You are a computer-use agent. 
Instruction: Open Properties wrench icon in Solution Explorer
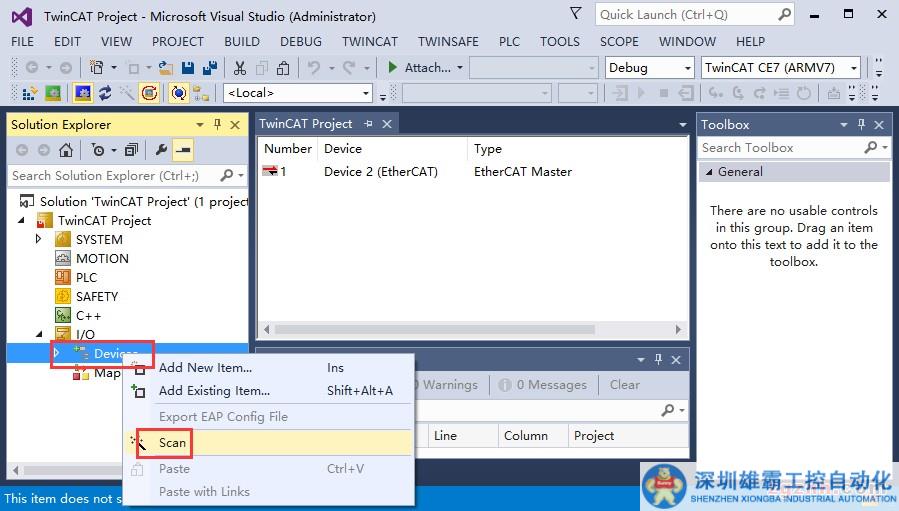[161, 150]
